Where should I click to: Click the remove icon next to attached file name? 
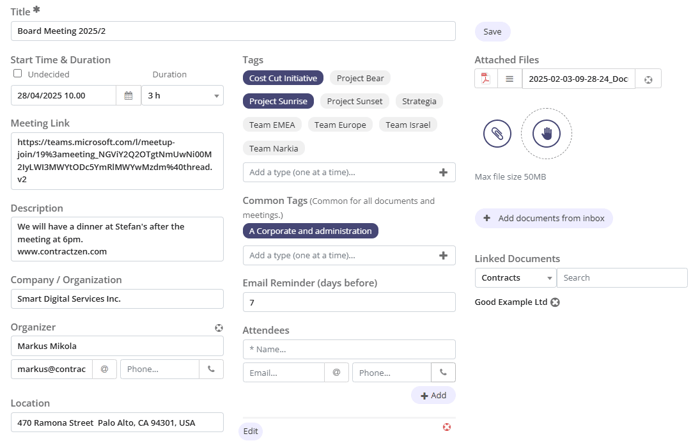(x=648, y=79)
